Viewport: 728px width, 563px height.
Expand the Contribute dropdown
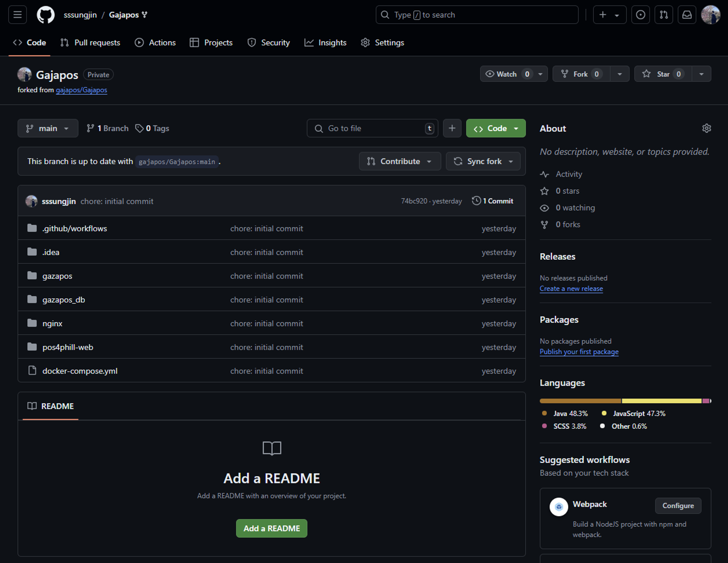click(x=400, y=161)
